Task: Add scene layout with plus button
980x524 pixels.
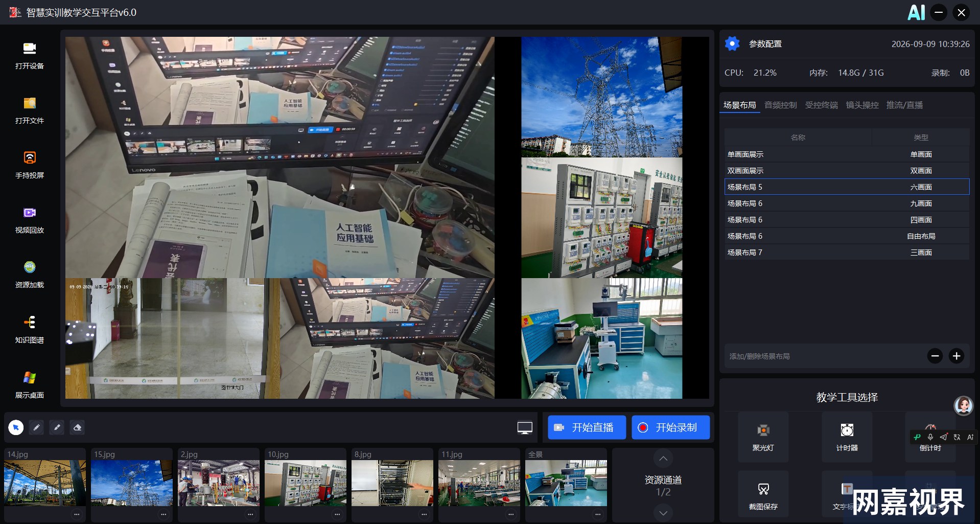Action: (956, 356)
